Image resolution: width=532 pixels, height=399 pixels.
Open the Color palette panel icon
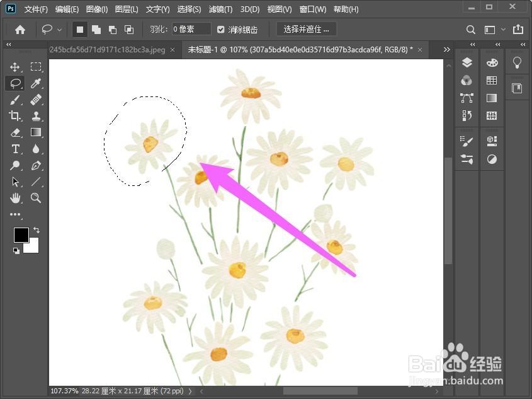click(492, 62)
